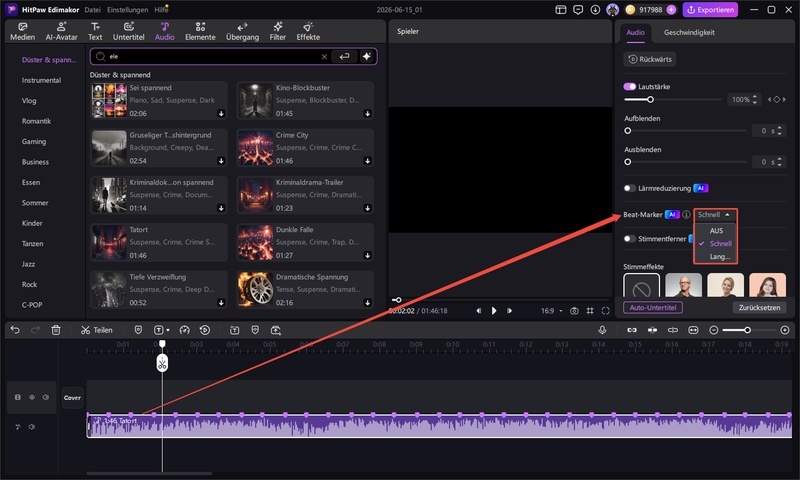Click the speed gauge timeline icon

(x=185, y=331)
